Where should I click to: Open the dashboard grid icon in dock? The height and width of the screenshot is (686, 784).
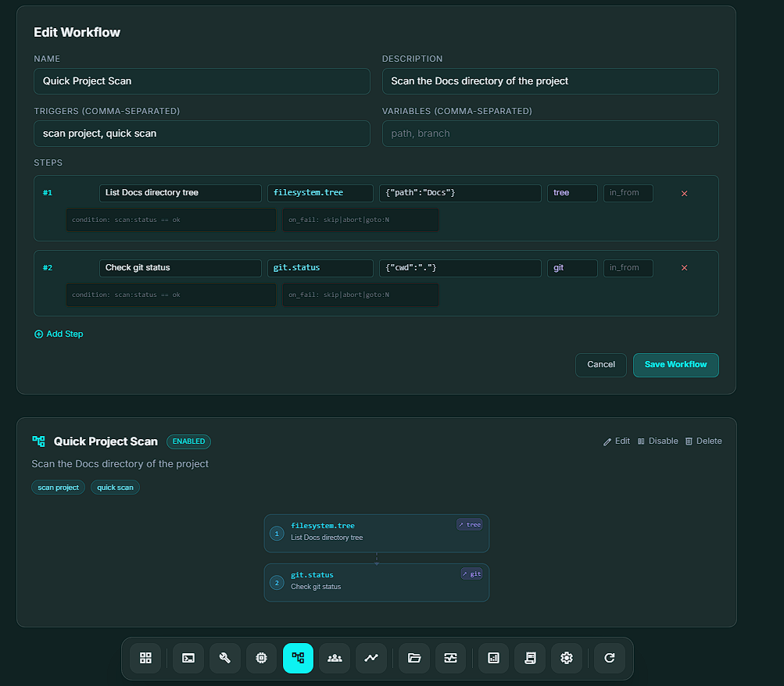145,658
